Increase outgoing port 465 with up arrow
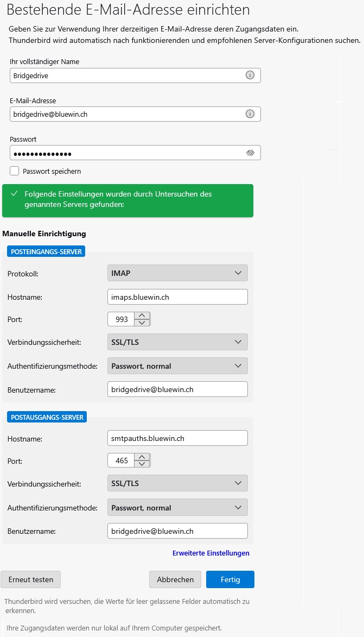 point(142,457)
